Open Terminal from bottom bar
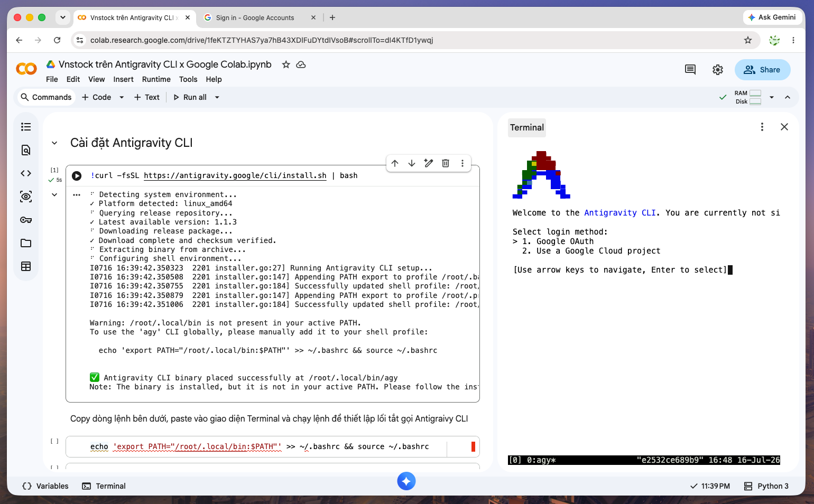 tap(104, 486)
